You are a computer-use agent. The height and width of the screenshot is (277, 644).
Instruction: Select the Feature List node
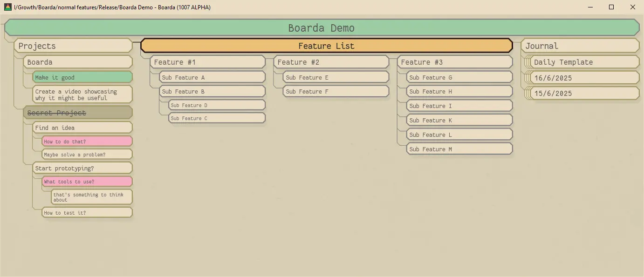coord(326,46)
